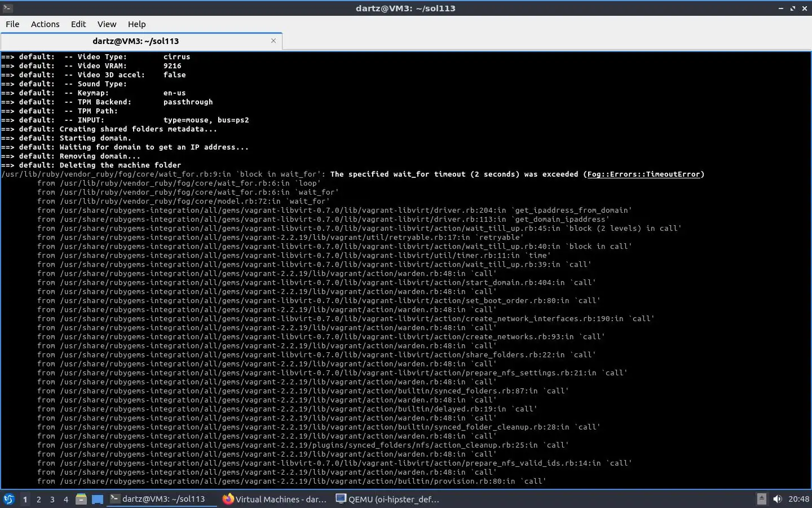The width and height of the screenshot is (812, 508).
Task: Open the Actions menu
Action: pyautogui.click(x=45, y=24)
